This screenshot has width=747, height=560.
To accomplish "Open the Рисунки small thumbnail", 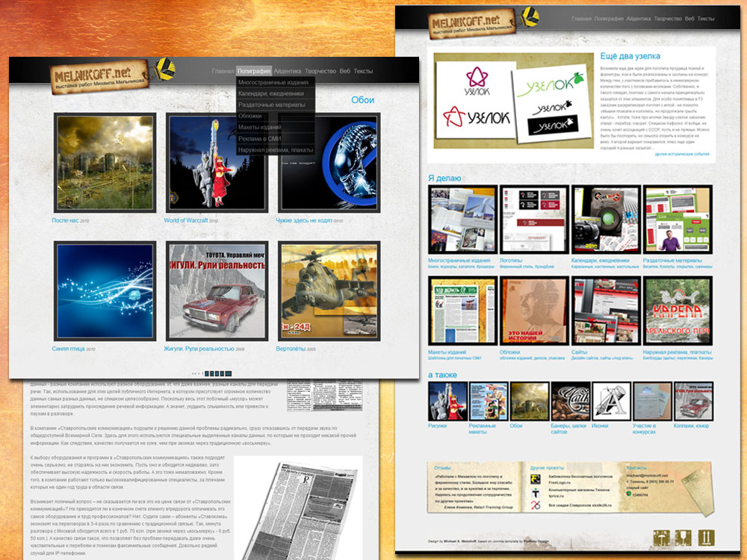I will coord(447,401).
